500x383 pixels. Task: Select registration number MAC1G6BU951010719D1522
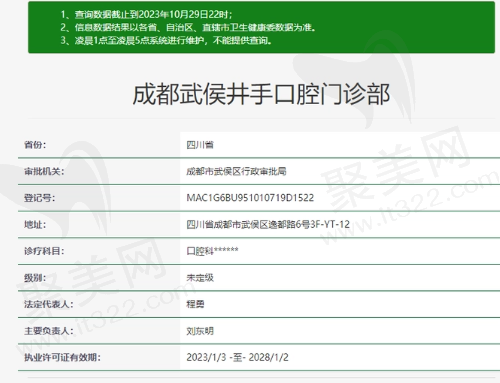click(x=250, y=198)
